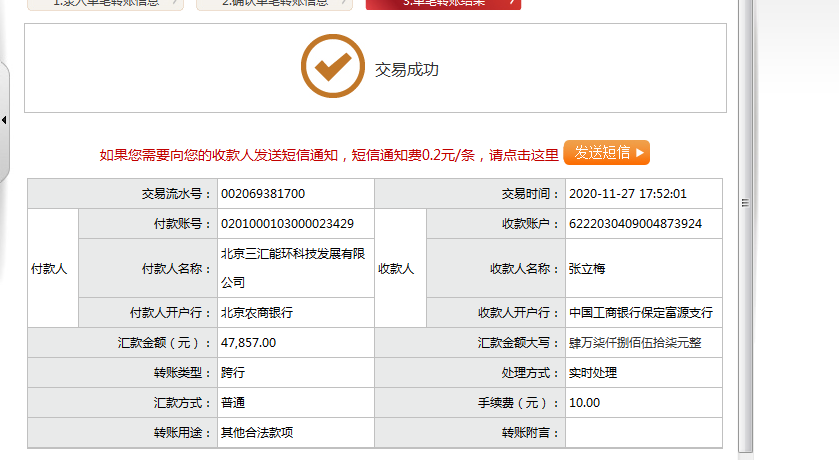Viewport: 839px width, 460px height.
Task: Click the 转账类型 label cell
Action: pos(123,373)
